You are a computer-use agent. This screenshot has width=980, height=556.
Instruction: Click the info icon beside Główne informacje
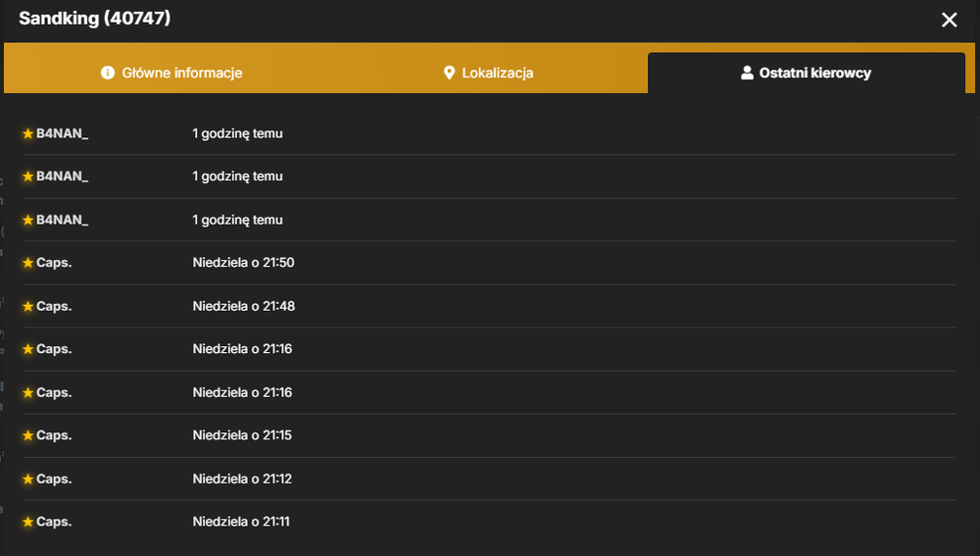click(x=108, y=73)
